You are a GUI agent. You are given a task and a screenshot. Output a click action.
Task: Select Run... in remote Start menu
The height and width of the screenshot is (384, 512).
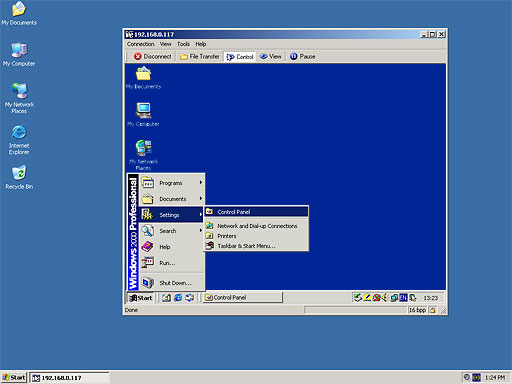click(x=171, y=263)
